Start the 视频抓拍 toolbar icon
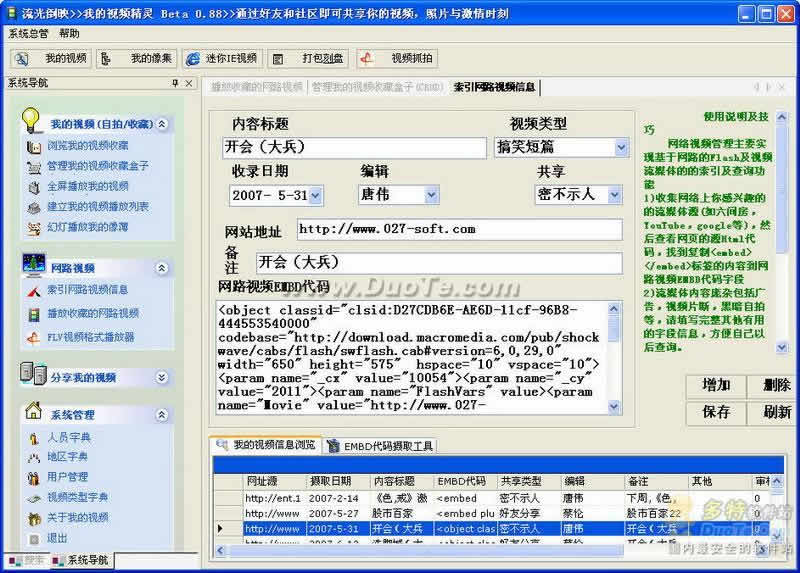 366,59
